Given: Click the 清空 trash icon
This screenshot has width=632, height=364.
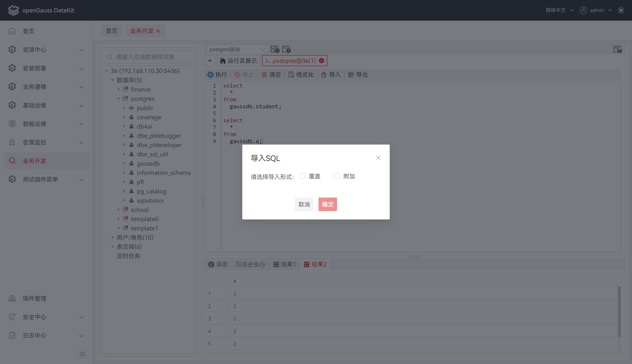Looking at the screenshot, I should pyautogui.click(x=264, y=74).
